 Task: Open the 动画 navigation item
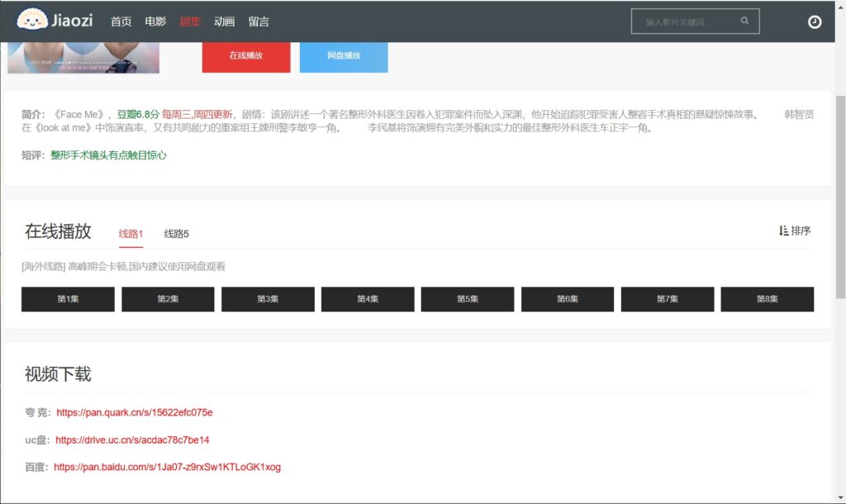pyautogui.click(x=224, y=21)
